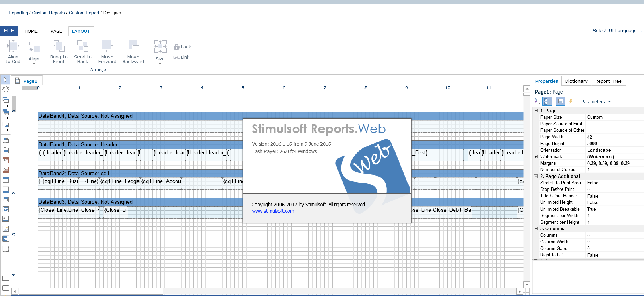
Task: Sort properties alphabetically with A-Z icon
Action: tap(537, 101)
